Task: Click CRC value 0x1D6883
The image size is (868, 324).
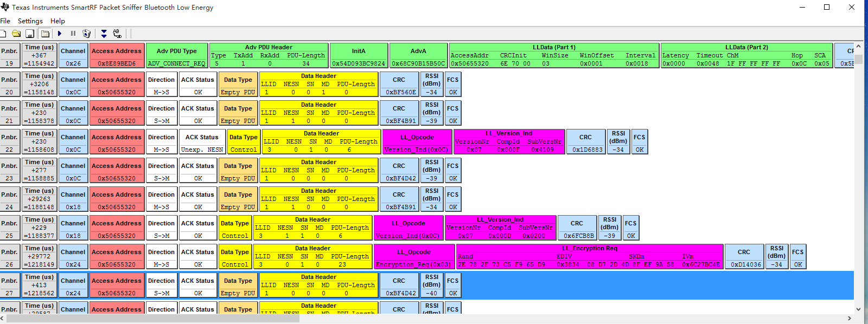Action: [x=588, y=150]
